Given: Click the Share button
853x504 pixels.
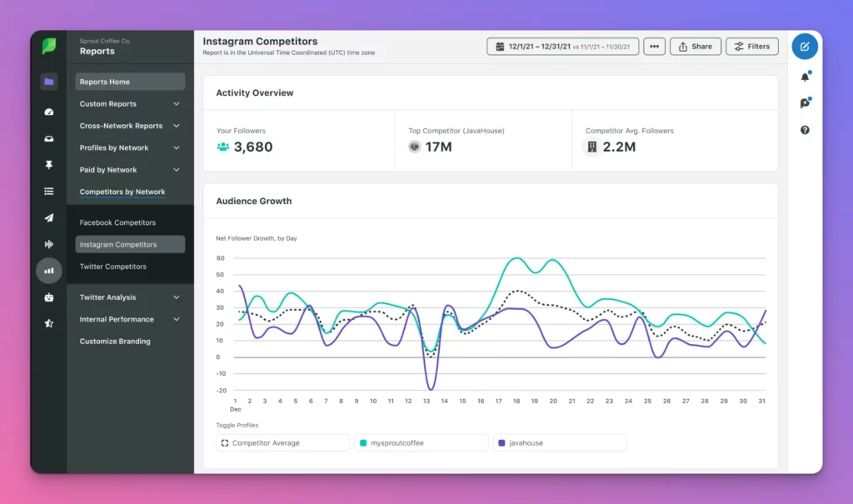Looking at the screenshot, I should 695,46.
